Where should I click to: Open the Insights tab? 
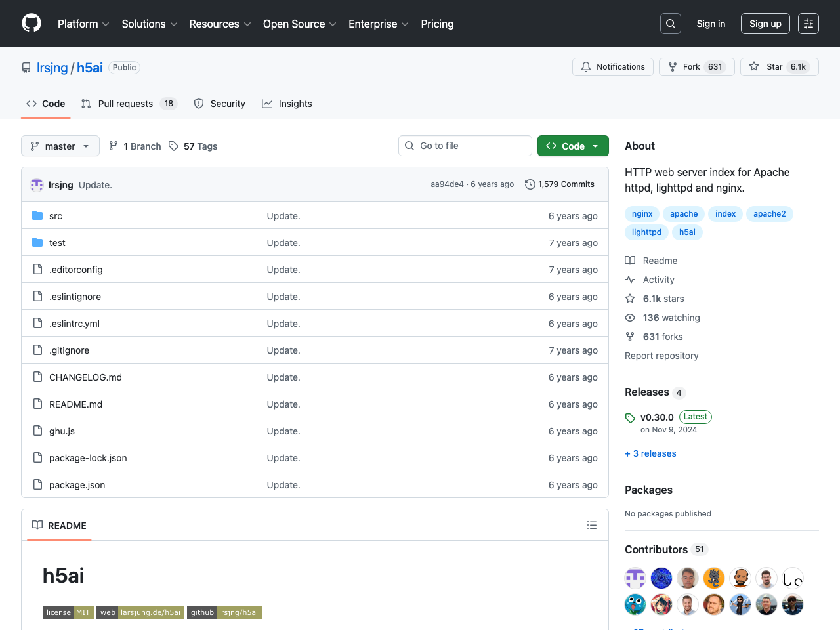(x=287, y=104)
